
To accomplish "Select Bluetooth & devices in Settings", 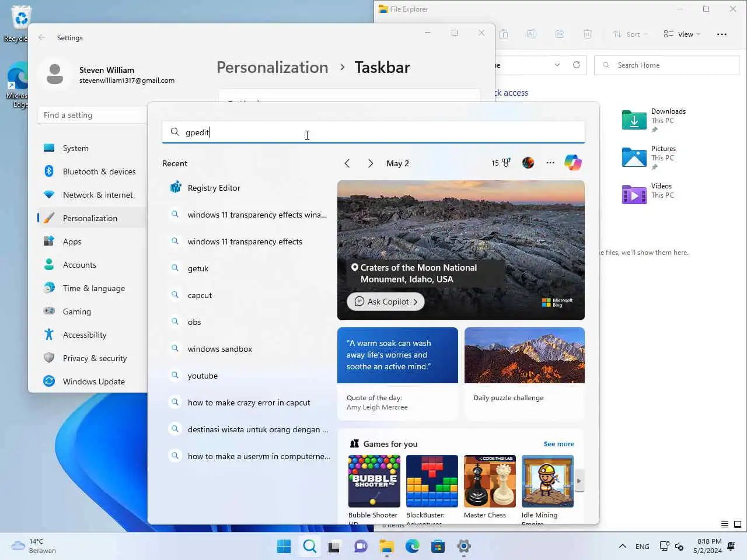I will click(92, 171).
